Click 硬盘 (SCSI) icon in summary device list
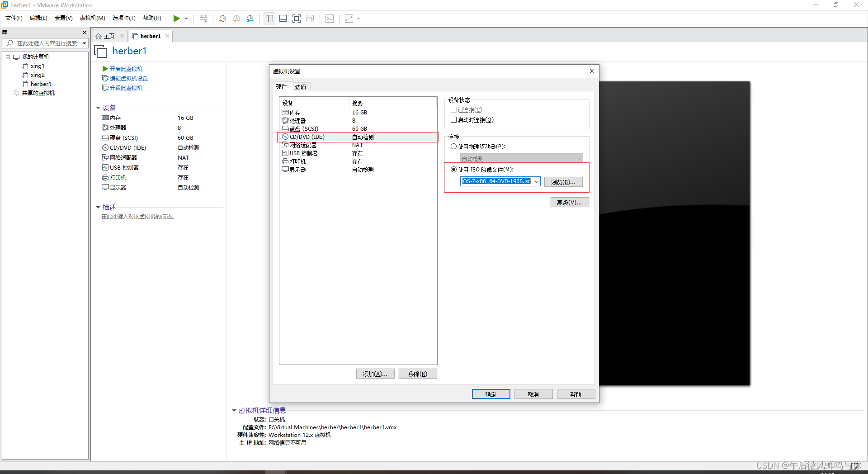Screen dimensions: 868x474 tap(105, 138)
